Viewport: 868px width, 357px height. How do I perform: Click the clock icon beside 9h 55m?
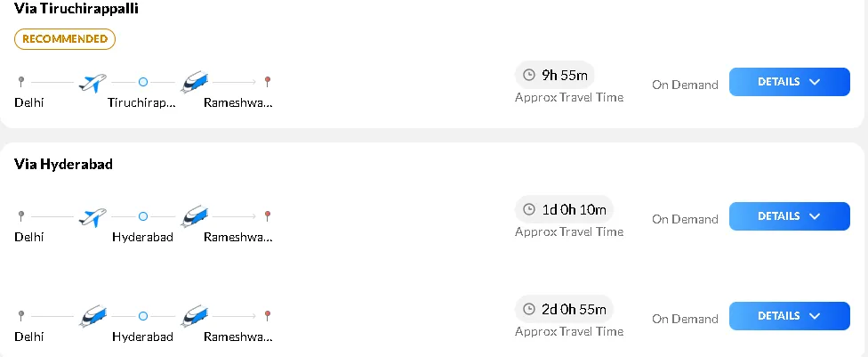[529, 75]
